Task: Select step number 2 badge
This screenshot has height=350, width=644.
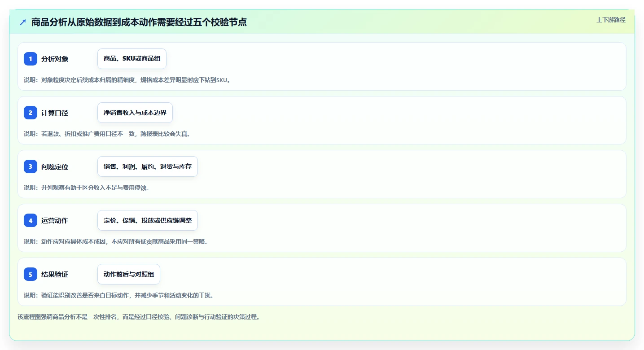Action: pyautogui.click(x=31, y=113)
